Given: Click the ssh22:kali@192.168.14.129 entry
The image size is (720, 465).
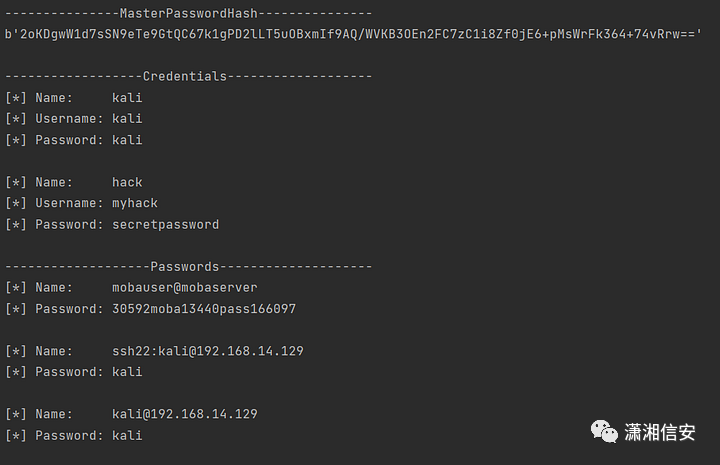Looking at the screenshot, I should [208, 351].
